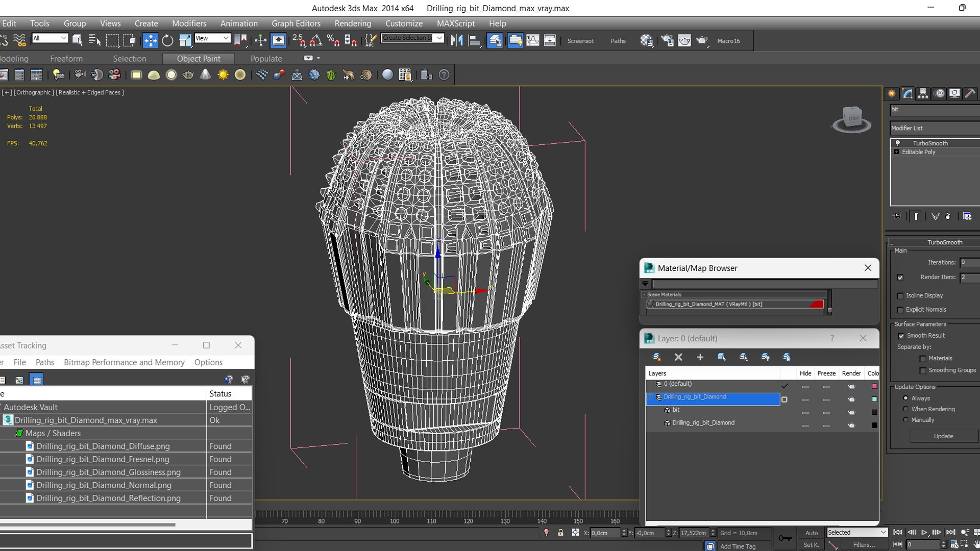Uncheck the Smooth Result checkbox
980x551 pixels.
[x=901, y=336]
